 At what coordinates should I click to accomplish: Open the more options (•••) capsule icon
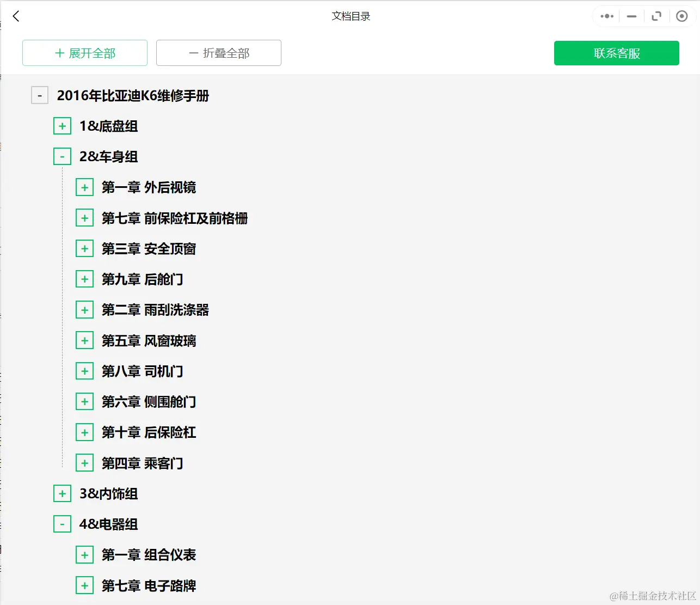coord(606,16)
